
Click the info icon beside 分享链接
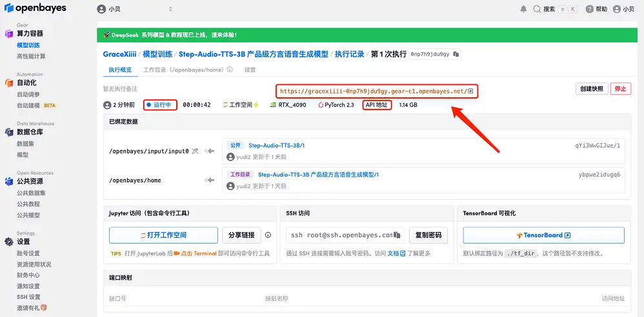click(268, 235)
